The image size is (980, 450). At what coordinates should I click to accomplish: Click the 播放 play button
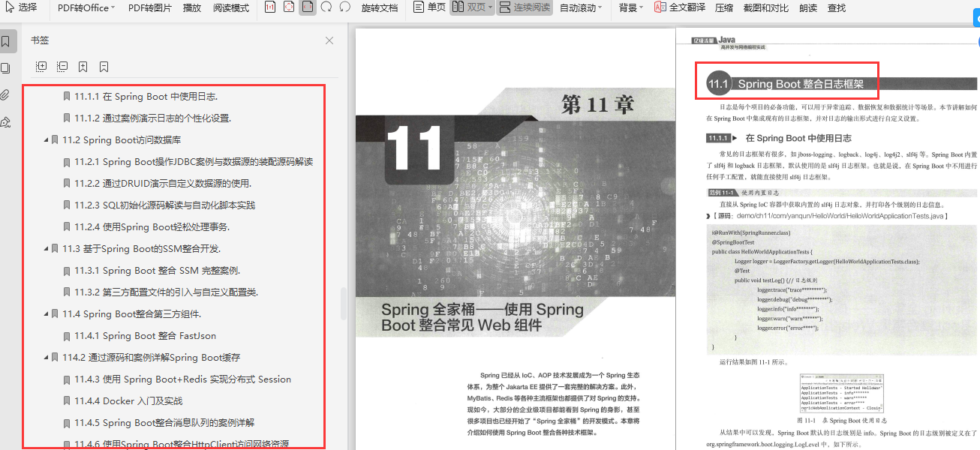(x=192, y=7)
